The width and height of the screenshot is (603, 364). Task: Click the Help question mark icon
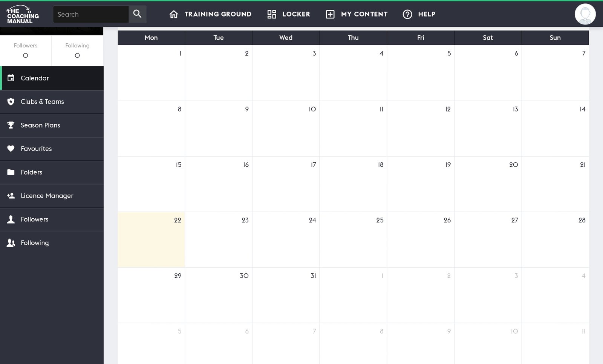(407, 14)
